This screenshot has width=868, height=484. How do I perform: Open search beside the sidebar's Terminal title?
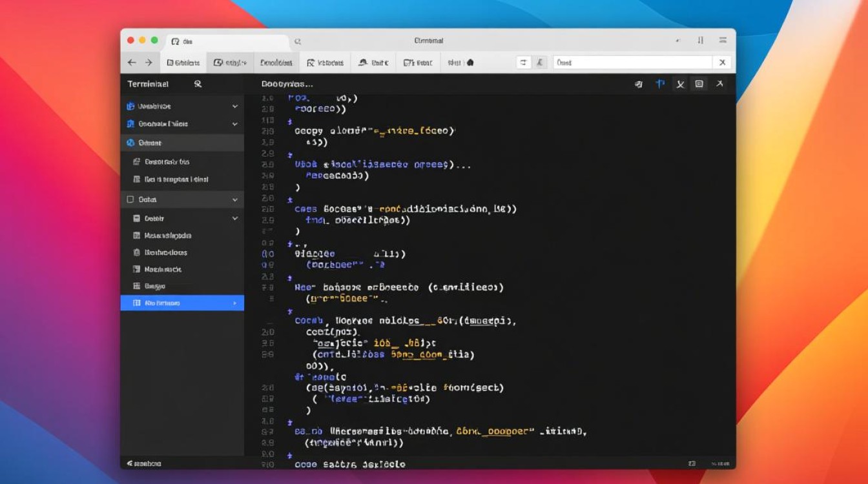coord(198,84)
